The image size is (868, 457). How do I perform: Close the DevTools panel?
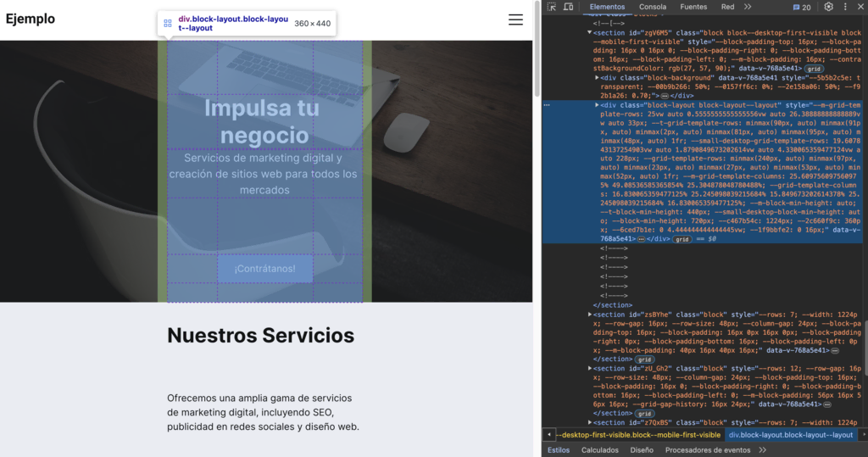860,7
